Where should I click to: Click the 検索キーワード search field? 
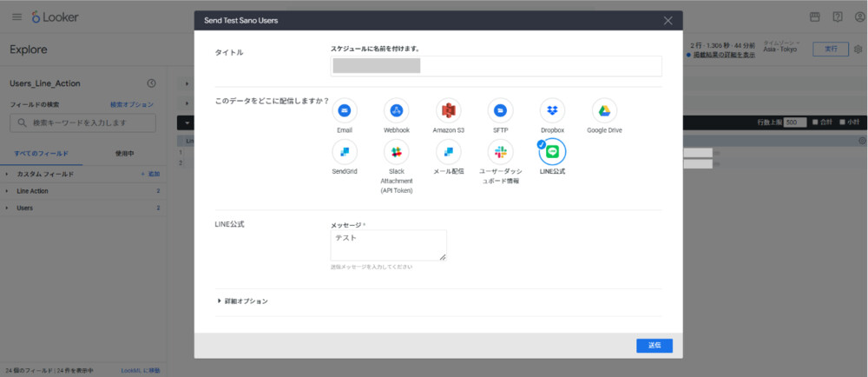[83, 122]
